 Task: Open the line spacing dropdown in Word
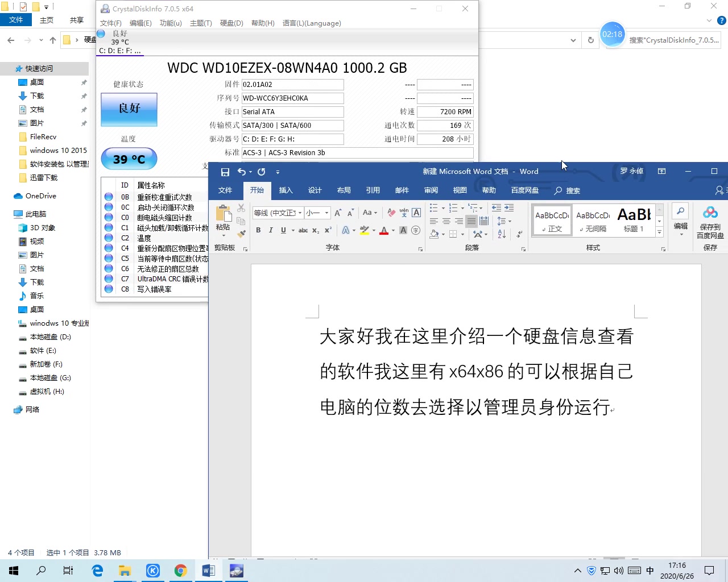pyautogui.click(x=504, y=221)
